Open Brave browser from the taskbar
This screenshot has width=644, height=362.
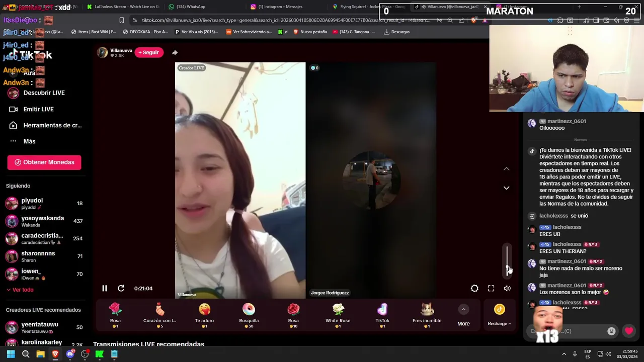(55, 354)
